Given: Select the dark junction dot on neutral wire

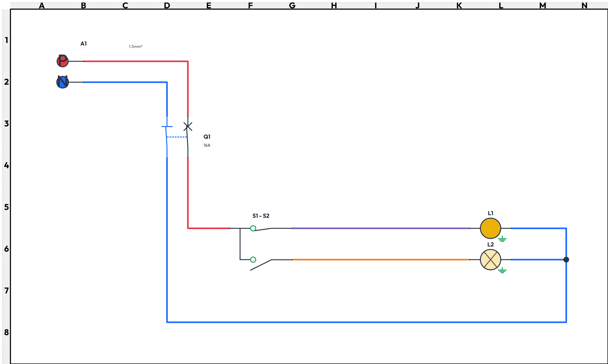Looking at the screenshot, I should click(x=566, y=260).
